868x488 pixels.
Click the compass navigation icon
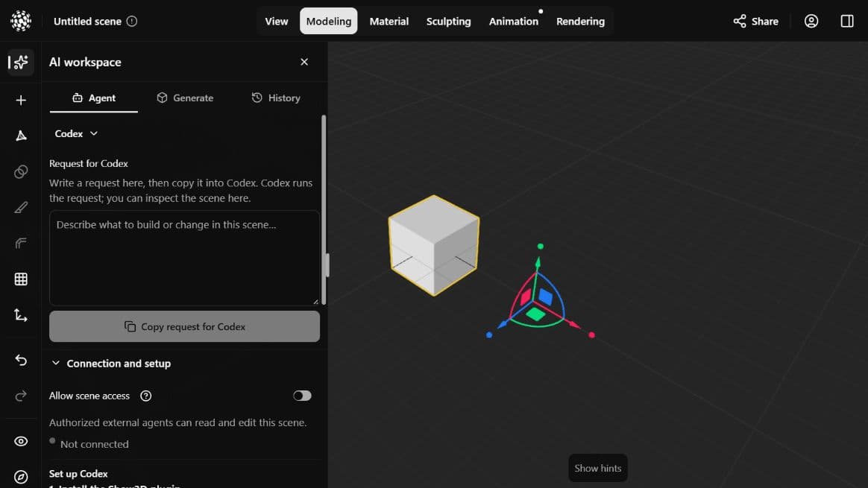[x=21, y=477]
